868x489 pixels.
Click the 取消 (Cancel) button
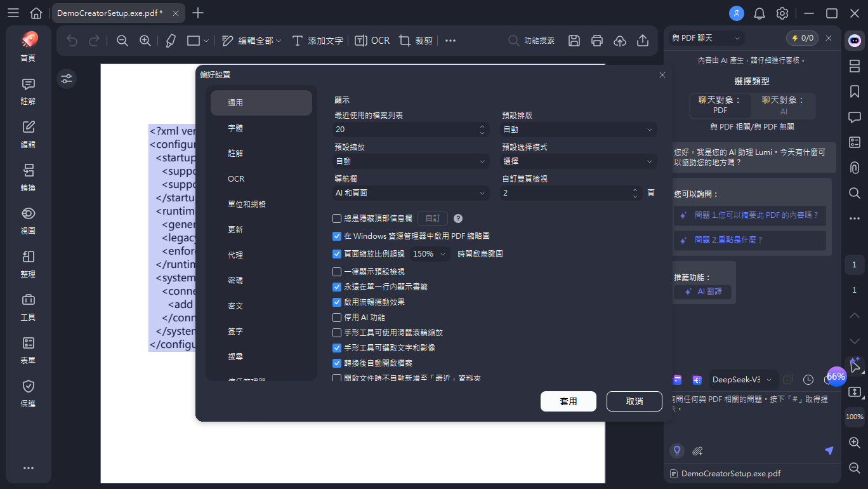pyautogui.click(x=634, y=401)
